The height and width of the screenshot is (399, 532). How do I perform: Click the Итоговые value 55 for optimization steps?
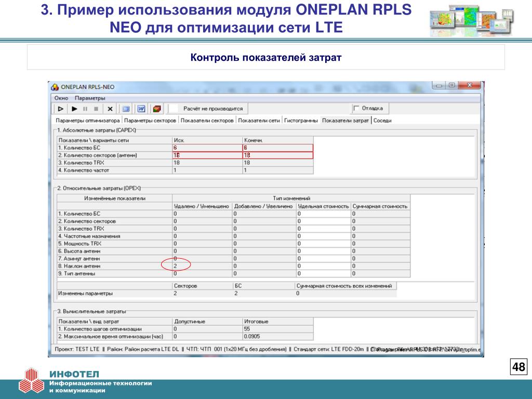point(278,329)
